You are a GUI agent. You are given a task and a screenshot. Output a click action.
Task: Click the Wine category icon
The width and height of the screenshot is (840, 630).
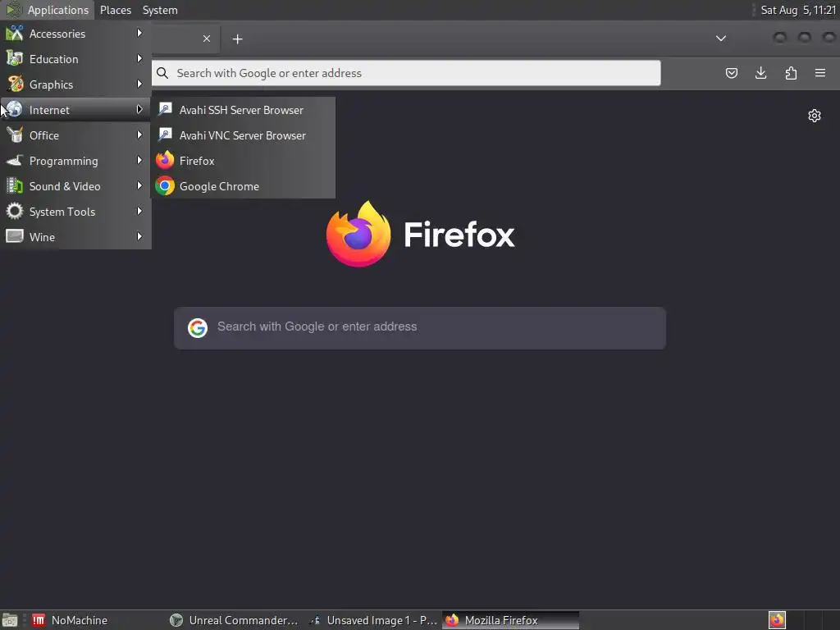pyautogui.click(x=15, y=236)
